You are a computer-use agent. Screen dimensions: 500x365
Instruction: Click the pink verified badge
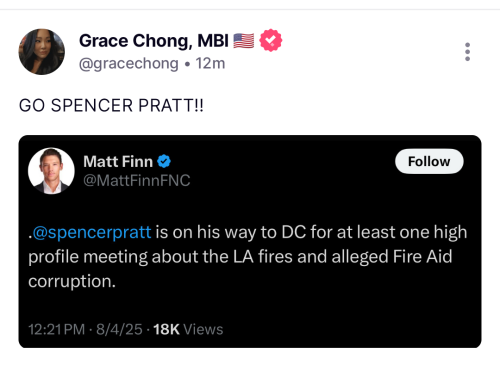pyautogui.click(x=271, y=40)
